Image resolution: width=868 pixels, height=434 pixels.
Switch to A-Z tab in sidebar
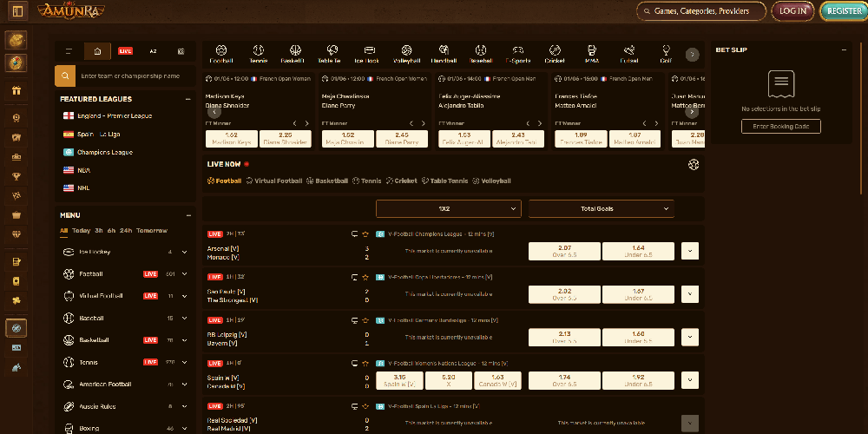click(x=154, y=51)
